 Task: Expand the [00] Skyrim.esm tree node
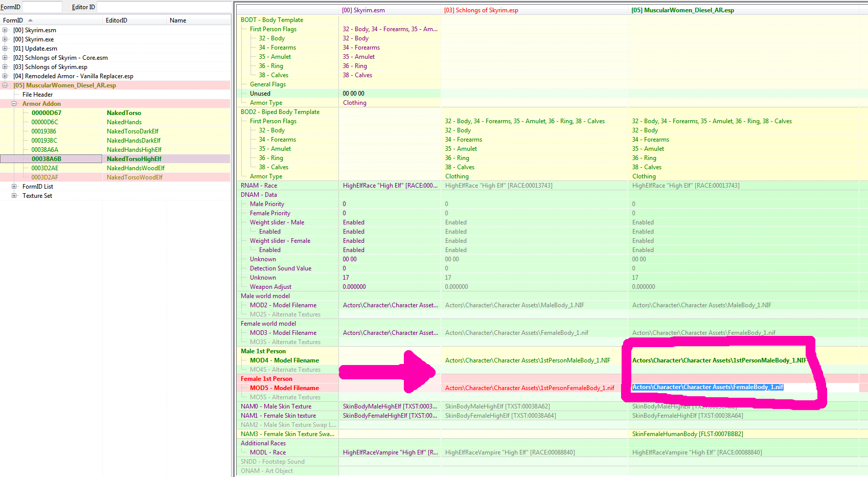tap(5, 30)
